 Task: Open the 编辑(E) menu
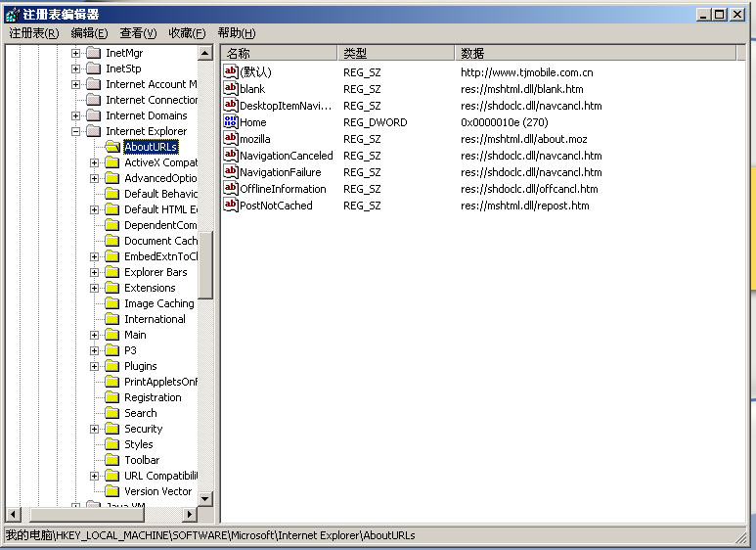point(89,33)
